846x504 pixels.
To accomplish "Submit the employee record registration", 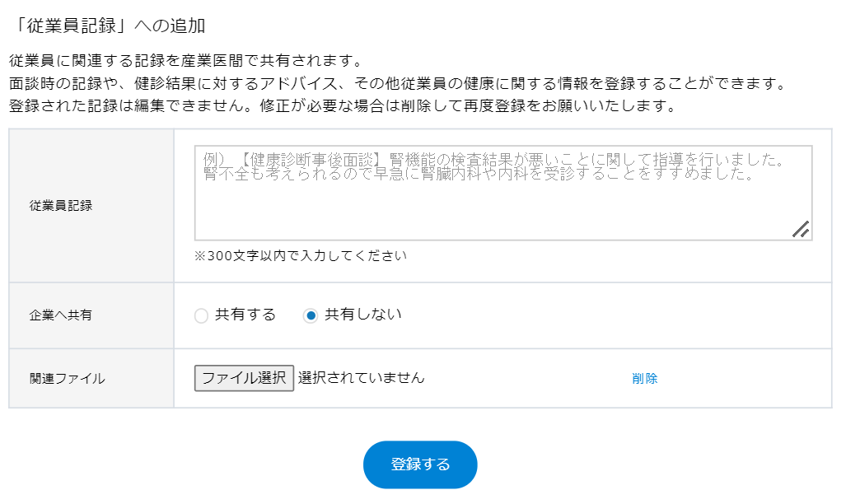I will pyautogui.click(x=420, y=464).
